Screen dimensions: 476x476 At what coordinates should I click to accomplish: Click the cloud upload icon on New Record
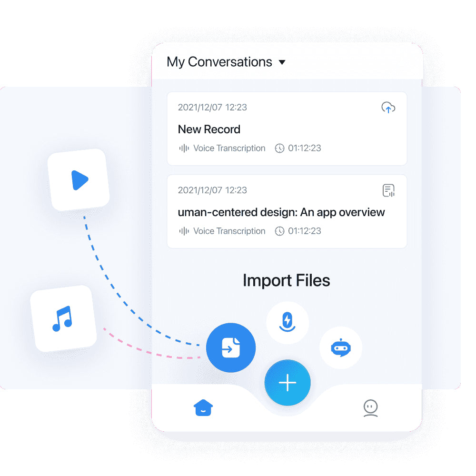click(388, 108)
